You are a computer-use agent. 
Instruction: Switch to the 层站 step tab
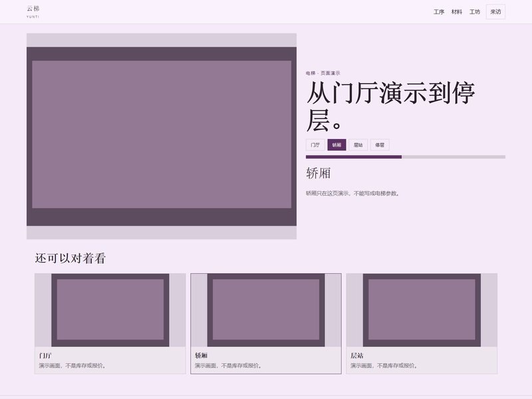coord(358,145)
